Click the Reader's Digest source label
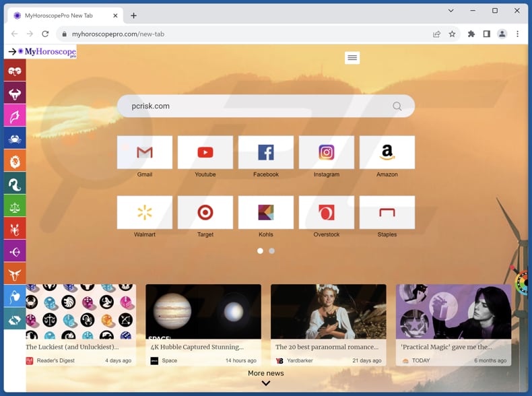The width and height of the screenshot is (532, 396). [x=56, y=360]
